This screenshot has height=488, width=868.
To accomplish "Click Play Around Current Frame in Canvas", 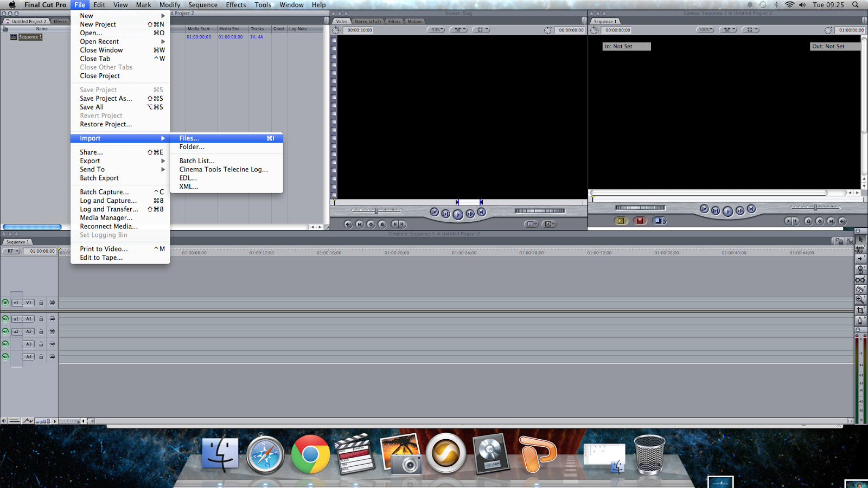I will (x=740, y=210).
